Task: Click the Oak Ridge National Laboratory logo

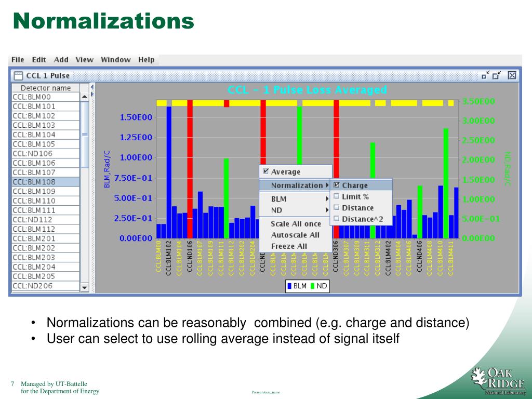Action: coord(498,381)
